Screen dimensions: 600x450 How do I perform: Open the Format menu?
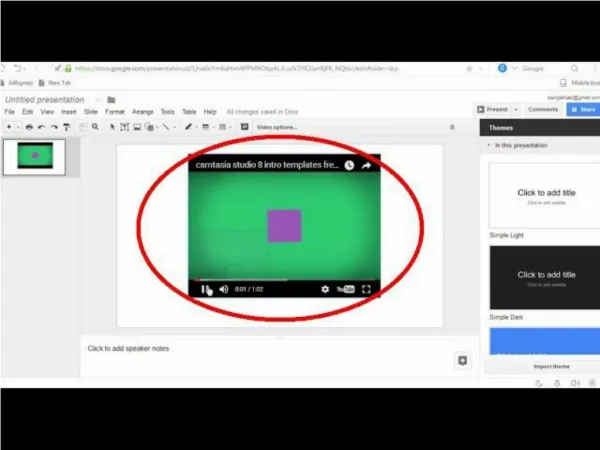pyautogui.click(x=115, y=112)
